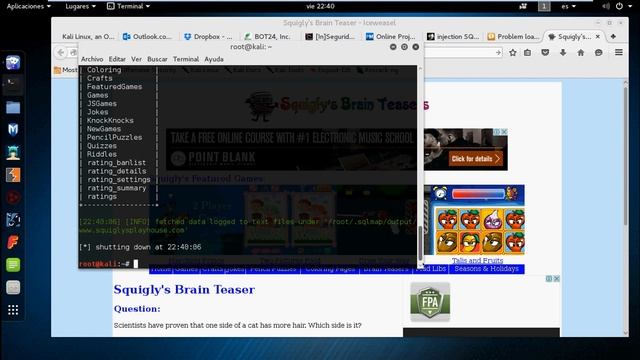Open Seasons & Holidays navigation link
Image resolution: width=640 pixels, height=360 pixels.
pos(487,269)
